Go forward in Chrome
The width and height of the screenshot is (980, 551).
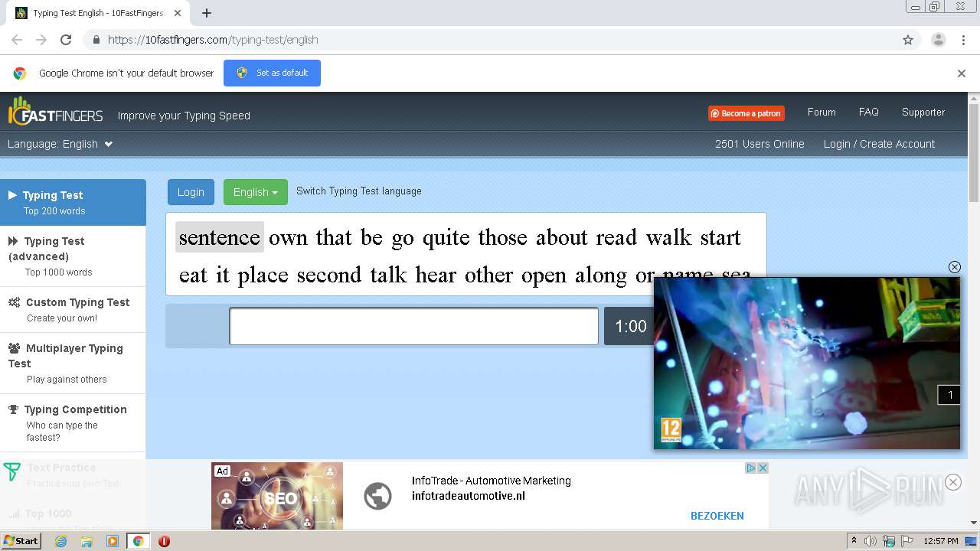pos(41,40)
